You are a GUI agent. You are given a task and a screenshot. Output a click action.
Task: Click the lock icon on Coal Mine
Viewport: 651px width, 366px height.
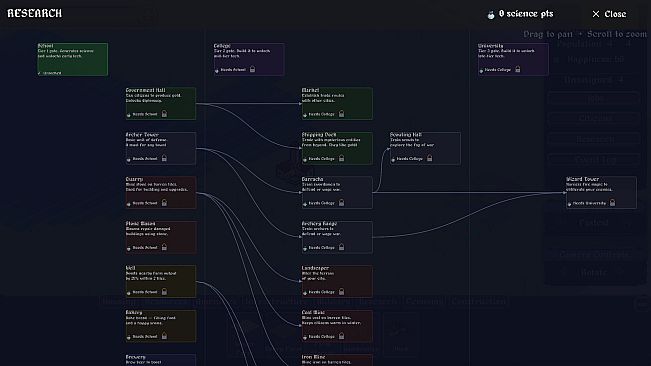341,336
